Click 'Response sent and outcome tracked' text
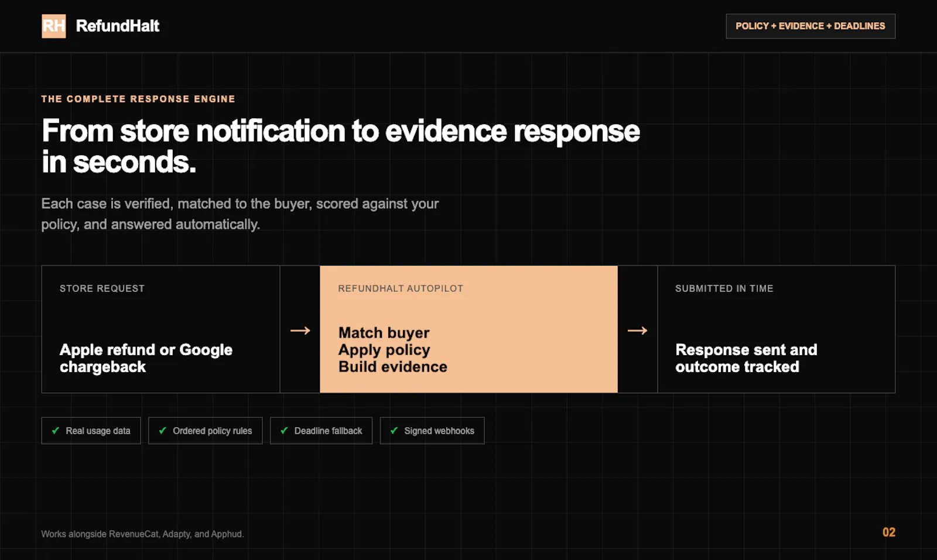The image size is (937, 560). pyautogui.click(x=746, y=358)
